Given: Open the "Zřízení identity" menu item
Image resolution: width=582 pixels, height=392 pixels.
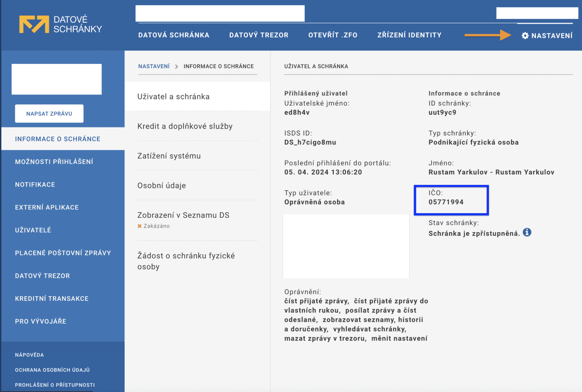Looking at the screenshot, I should [x=409, y=35].
